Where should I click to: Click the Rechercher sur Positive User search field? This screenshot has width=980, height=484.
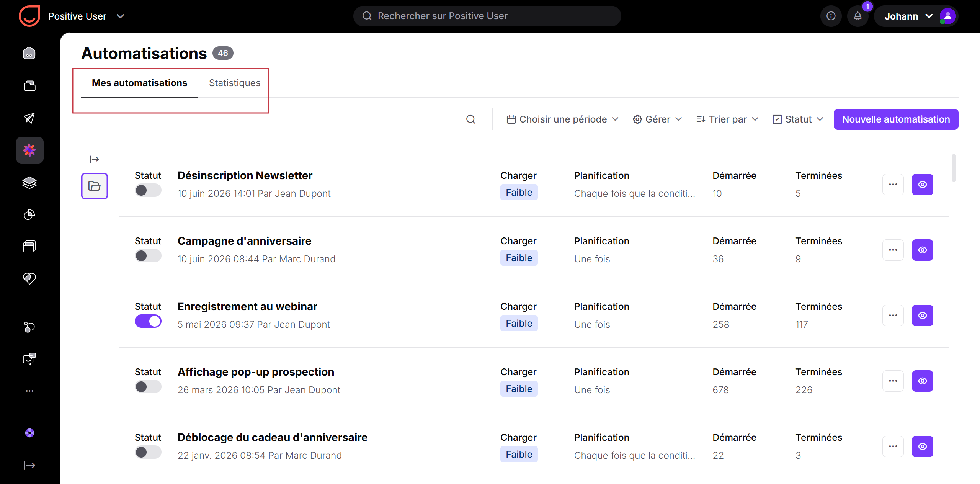[487, 16]
